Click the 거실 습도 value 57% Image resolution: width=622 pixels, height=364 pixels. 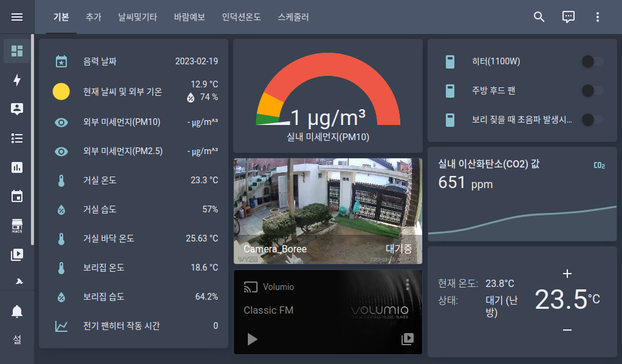click(210, 209)
